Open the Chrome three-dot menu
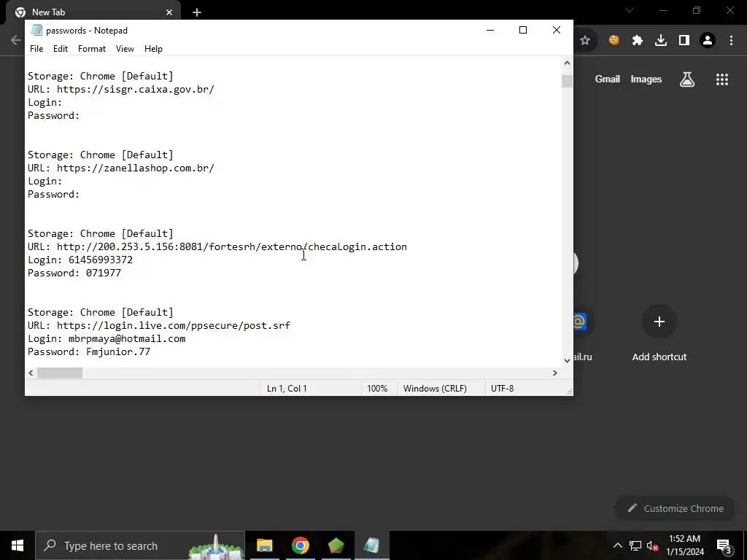 tap(731, 41)
